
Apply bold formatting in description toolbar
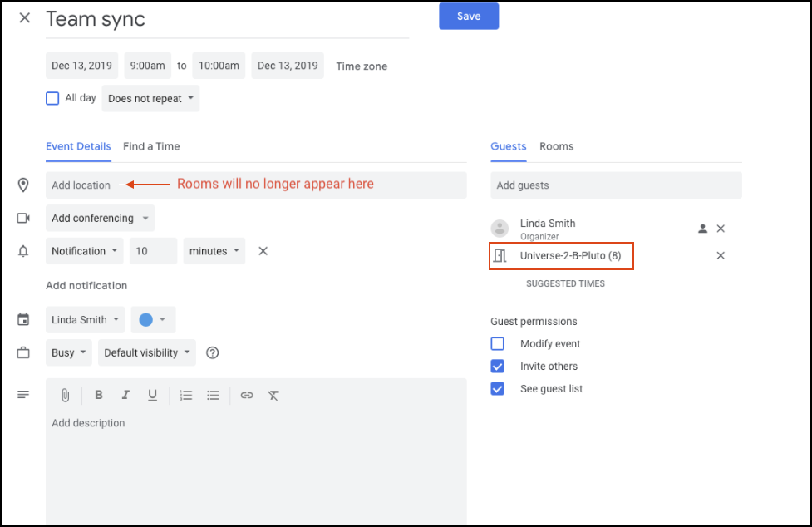tap(98, 395)
